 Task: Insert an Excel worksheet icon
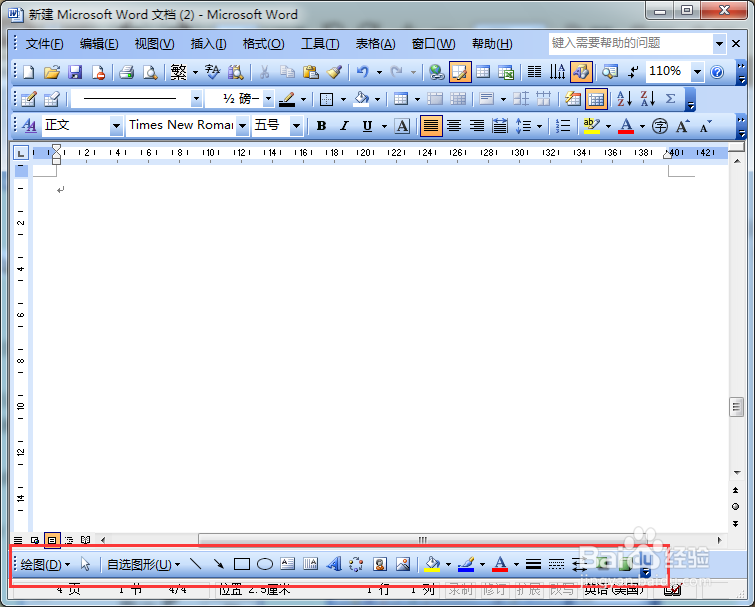(x=506, y=72)
